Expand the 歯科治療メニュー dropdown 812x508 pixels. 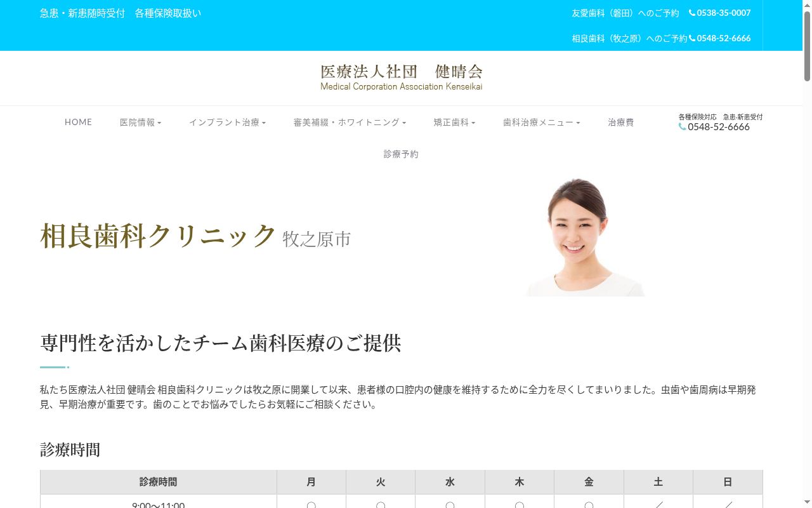tap(541, 122)
